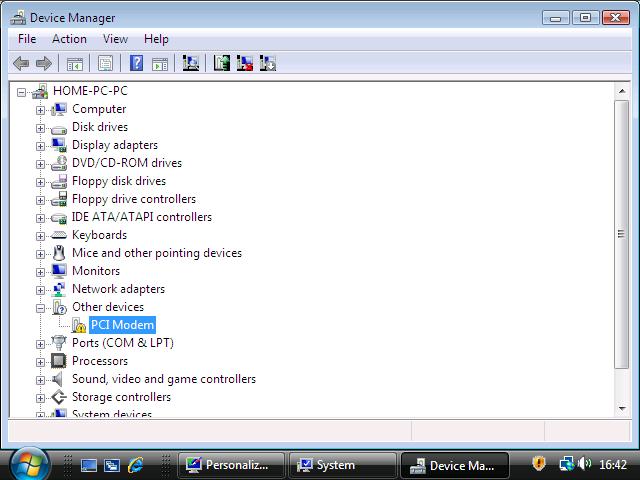Click the volume tray icon
This screenshot has width=640, height=480.
coord(584,464)
